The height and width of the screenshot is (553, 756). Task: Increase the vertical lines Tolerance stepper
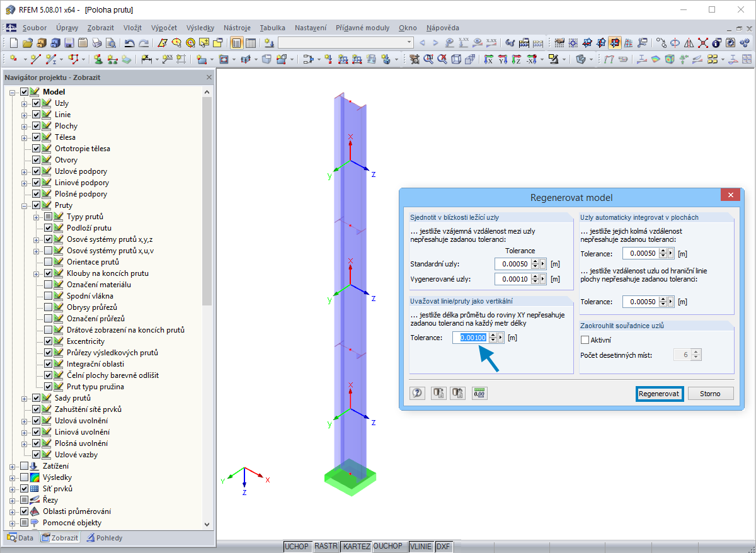[493, 335]
